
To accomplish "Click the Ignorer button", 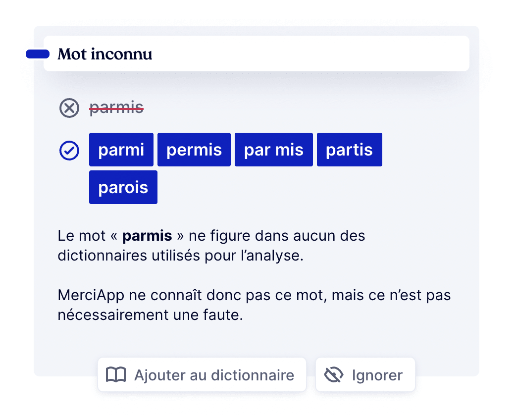I will (x=365, y=375).
